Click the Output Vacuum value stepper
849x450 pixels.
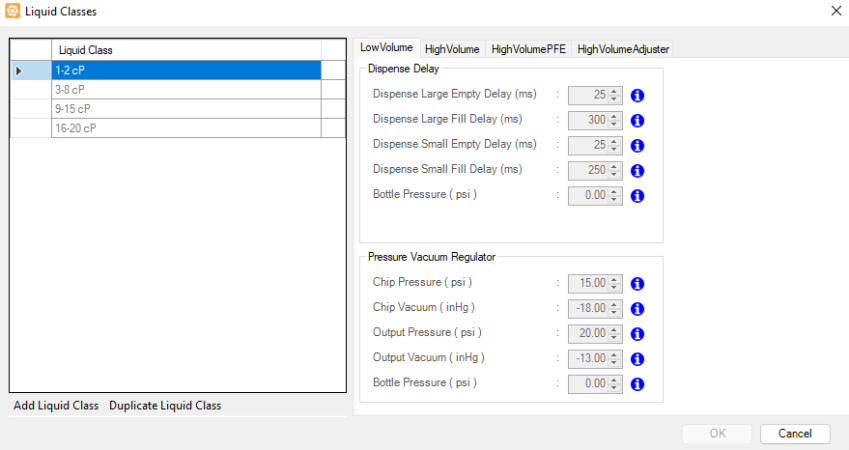pyautogui.click(x=615, y=359)
